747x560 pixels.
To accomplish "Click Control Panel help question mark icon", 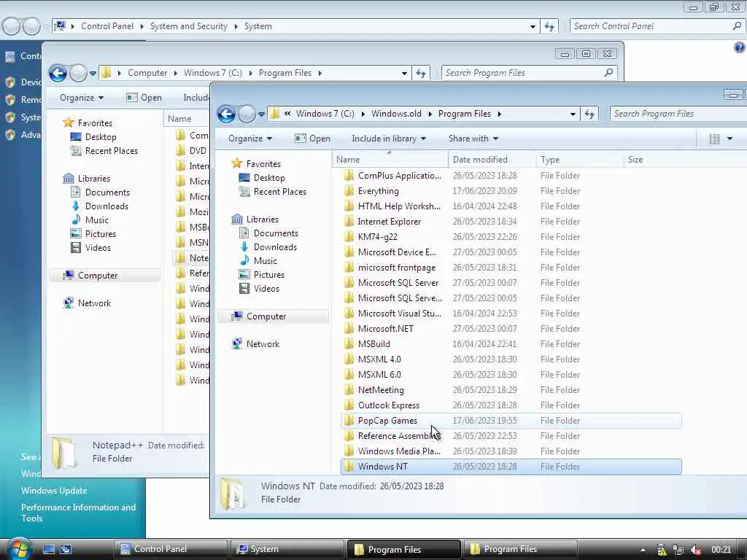I will pos(740,47).
